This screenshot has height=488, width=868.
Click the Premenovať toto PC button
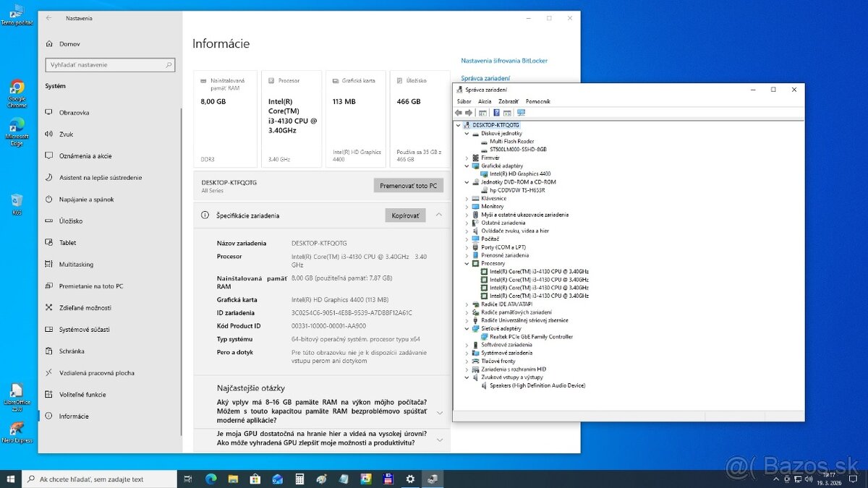point(408,186)
